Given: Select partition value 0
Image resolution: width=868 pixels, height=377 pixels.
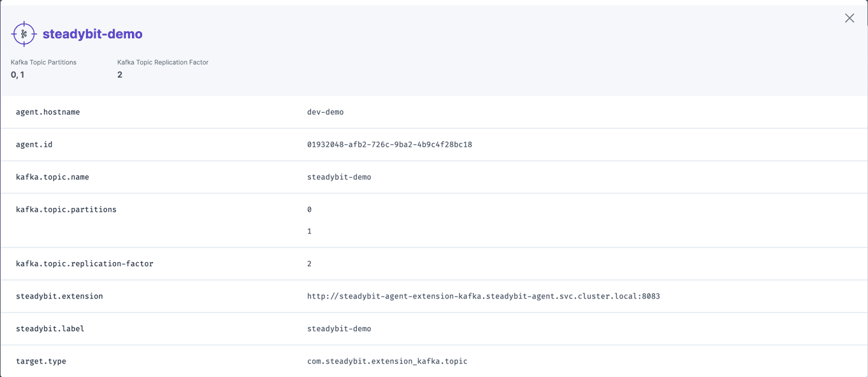Looking at the screenshot, I should coord(310,209).
